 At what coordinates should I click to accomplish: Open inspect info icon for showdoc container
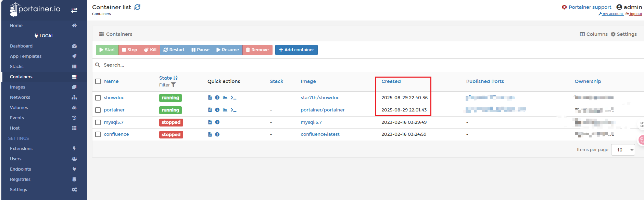[217, 97]
